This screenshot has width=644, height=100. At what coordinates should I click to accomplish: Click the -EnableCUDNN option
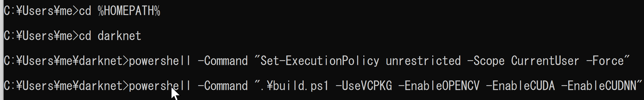(599, 86)
